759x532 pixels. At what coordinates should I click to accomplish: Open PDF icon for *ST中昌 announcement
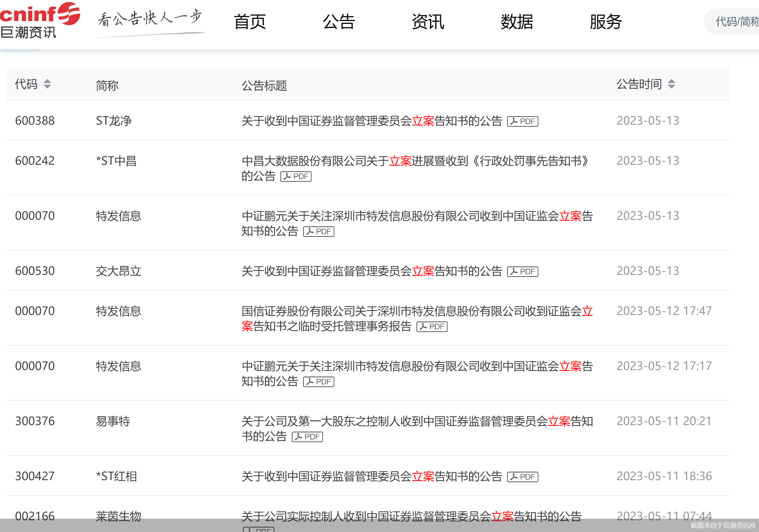tap(296, 177)
